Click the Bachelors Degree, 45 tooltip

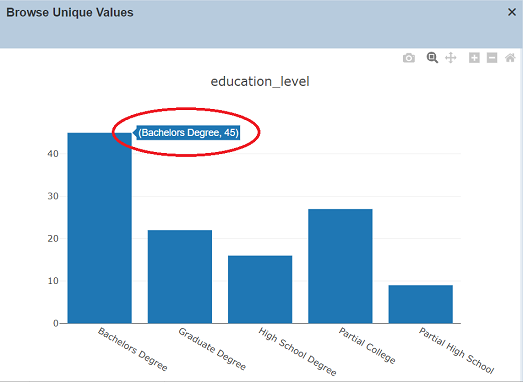click(x=188, y=132)
